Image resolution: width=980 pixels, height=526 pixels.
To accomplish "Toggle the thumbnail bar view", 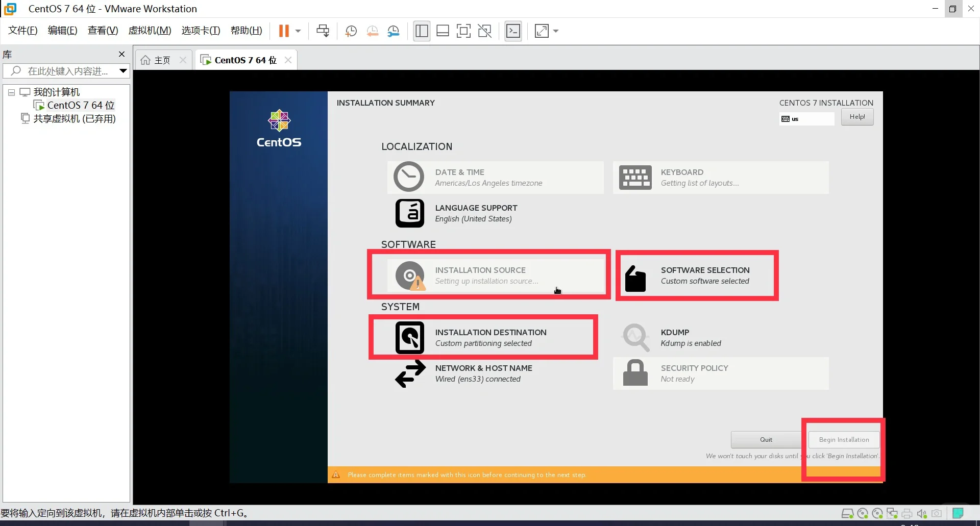I will (x=443, y=31).
